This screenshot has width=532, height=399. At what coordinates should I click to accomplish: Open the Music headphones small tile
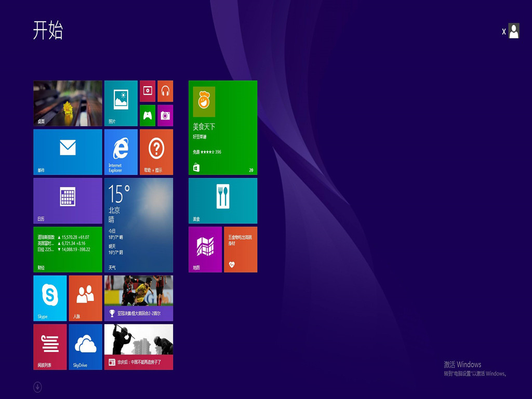(165, 91)
